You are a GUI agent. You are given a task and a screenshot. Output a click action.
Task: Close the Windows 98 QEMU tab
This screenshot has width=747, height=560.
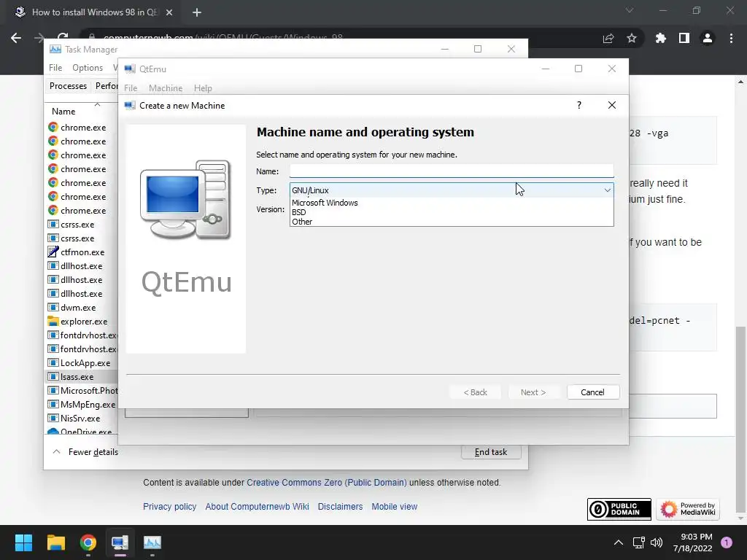coord(169,12)
